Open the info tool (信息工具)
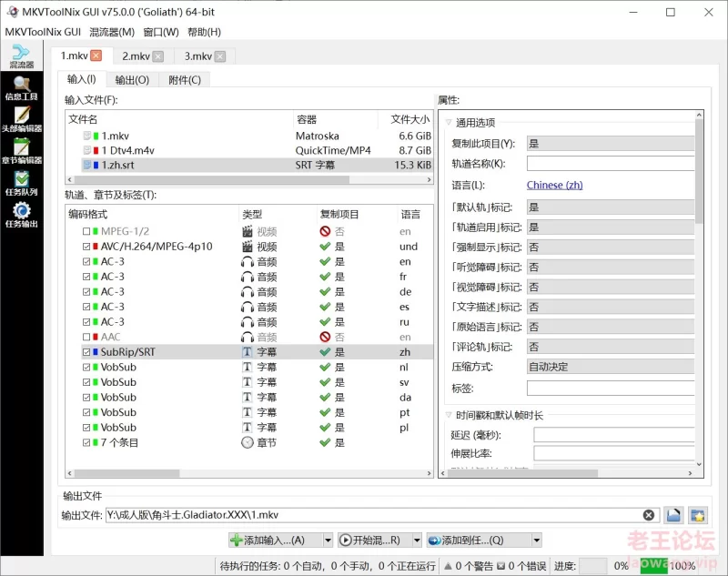The image size is (728, 576). 21,88
